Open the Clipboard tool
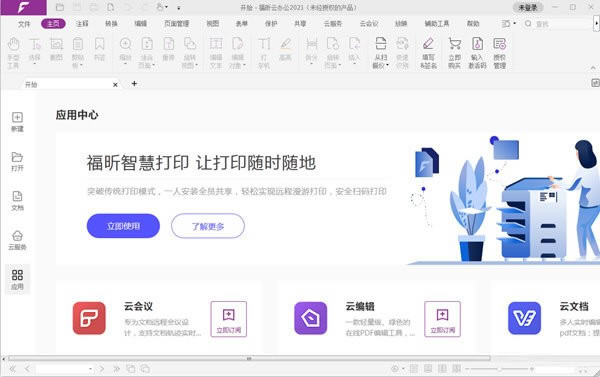Screen dimensions: 600x377 [x=78, y=53]
